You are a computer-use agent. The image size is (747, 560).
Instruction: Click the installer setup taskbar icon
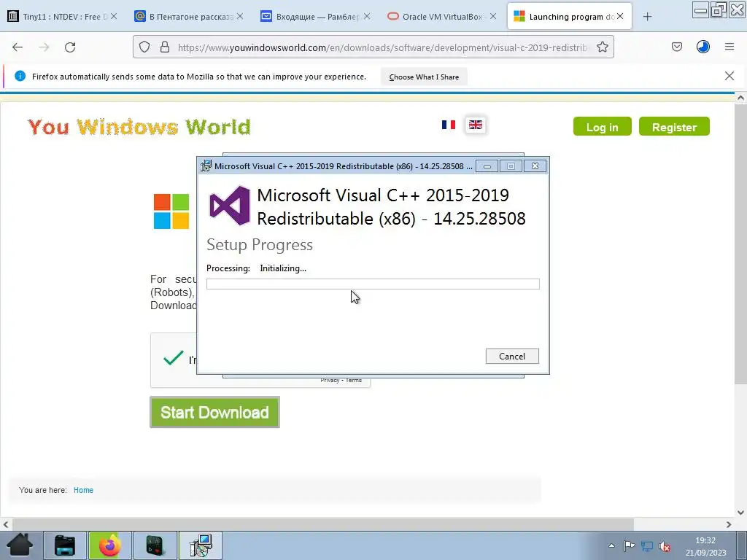(x=200, y=545)
